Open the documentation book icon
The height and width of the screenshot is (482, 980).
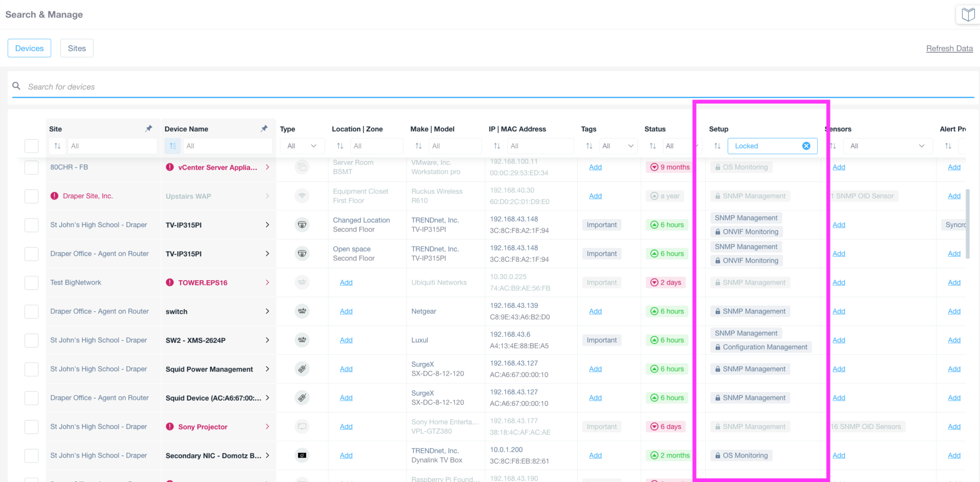(968, 14)
